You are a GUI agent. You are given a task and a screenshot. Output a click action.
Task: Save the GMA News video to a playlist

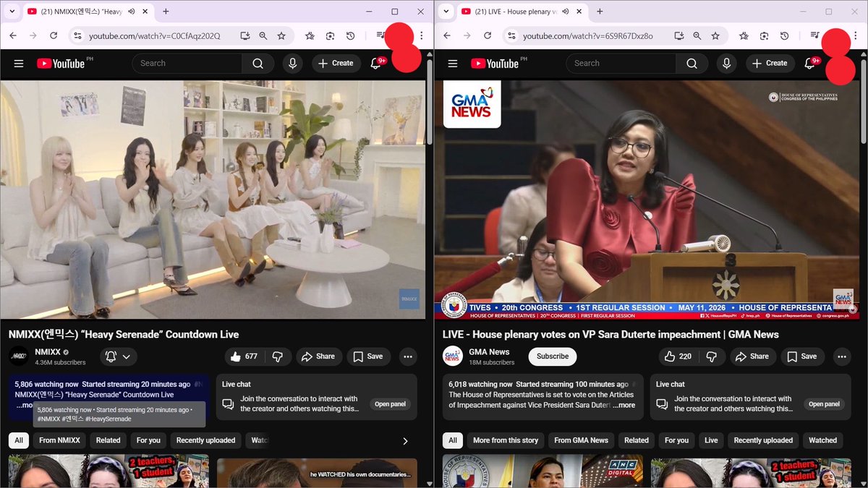802,356
